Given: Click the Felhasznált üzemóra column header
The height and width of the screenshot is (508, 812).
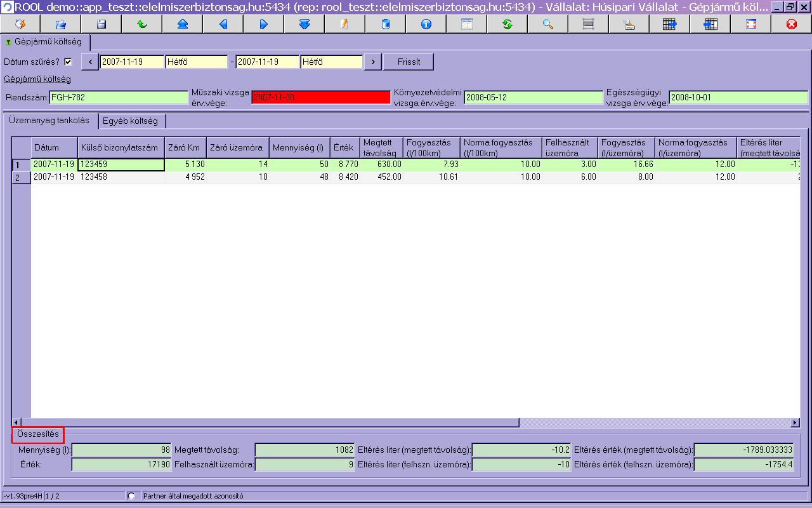Looking at the screenshot, I should (x=570, y=147).
